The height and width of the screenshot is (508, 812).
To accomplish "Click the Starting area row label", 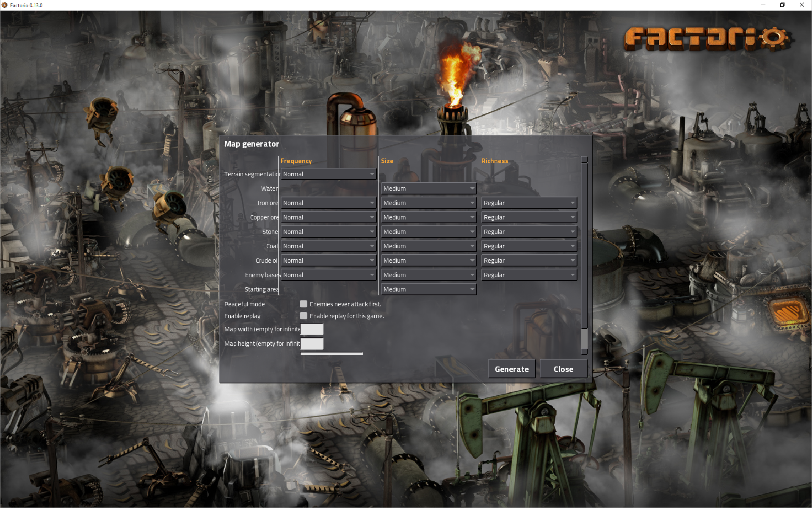I will 262,289.
